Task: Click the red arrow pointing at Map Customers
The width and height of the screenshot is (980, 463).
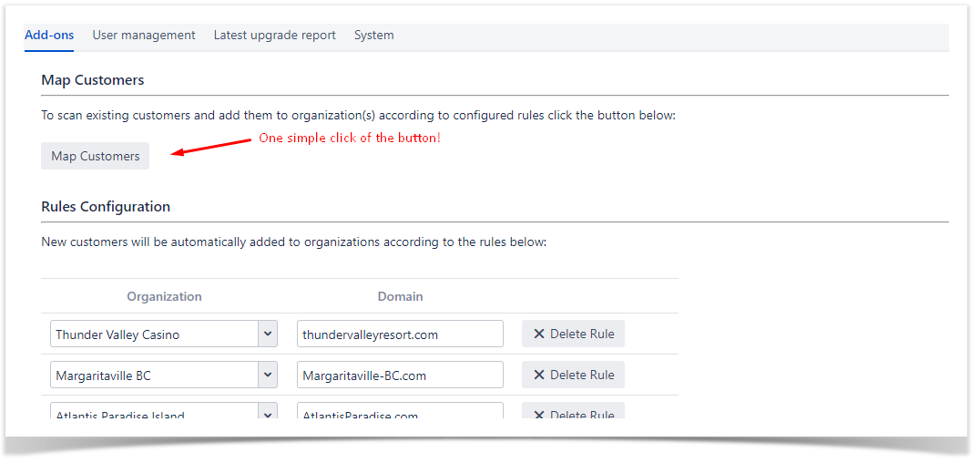Action: pyautogui.click(x=210, y=147)
